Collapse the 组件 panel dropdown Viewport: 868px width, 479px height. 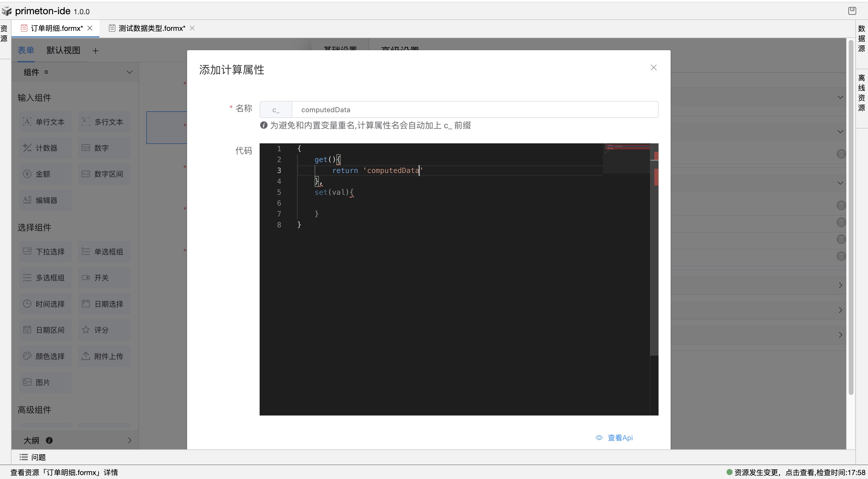(x=129, y=72)
